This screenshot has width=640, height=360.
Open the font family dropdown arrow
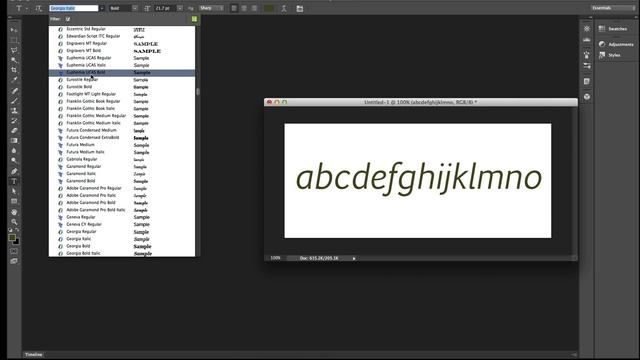click(102, 8)
